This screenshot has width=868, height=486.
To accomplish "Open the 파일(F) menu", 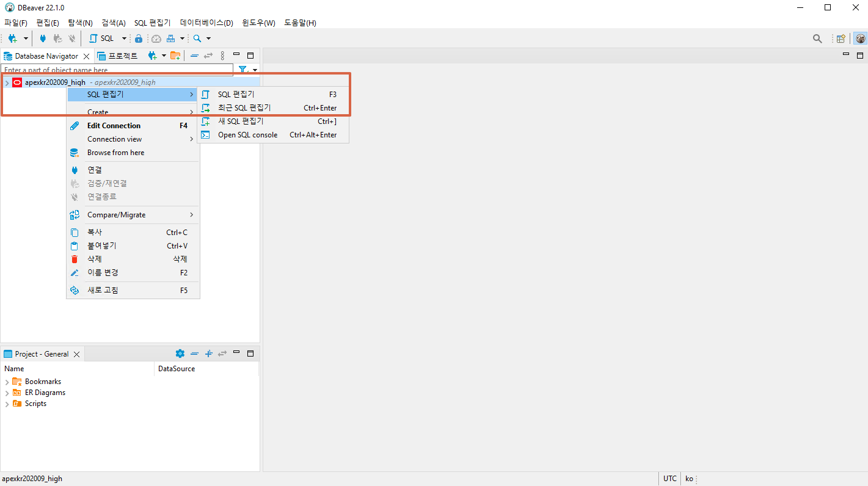I will tap(16, 23).
